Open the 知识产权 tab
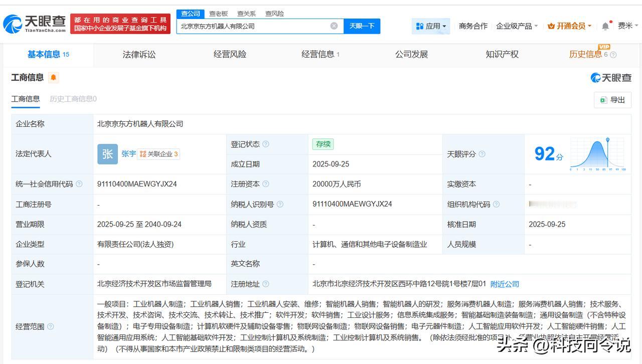This screenshot has height=364, width=642. (x=502, y=55)
